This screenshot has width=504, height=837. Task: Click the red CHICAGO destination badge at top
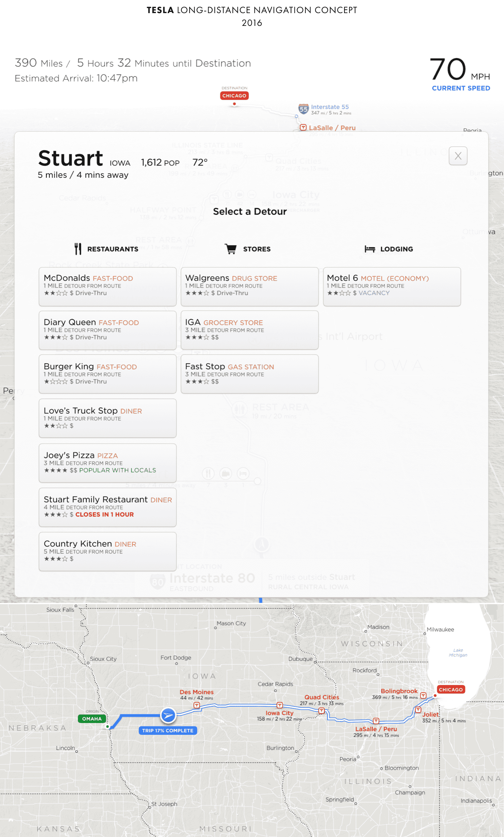pos(234,96)
